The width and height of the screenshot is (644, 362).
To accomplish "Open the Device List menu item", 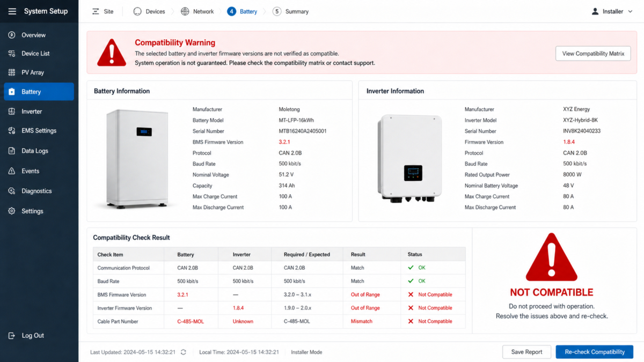I will pyautogui.click(x=39, y=54).
